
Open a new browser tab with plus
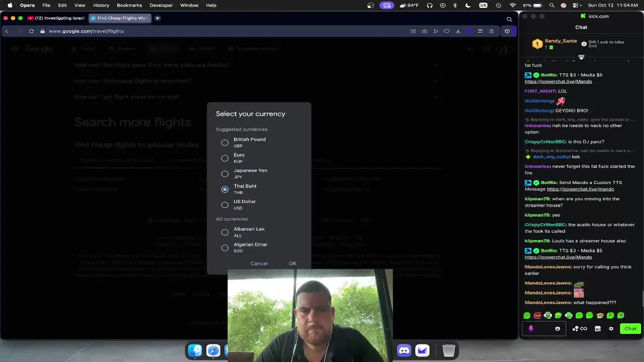coord(157,18)
